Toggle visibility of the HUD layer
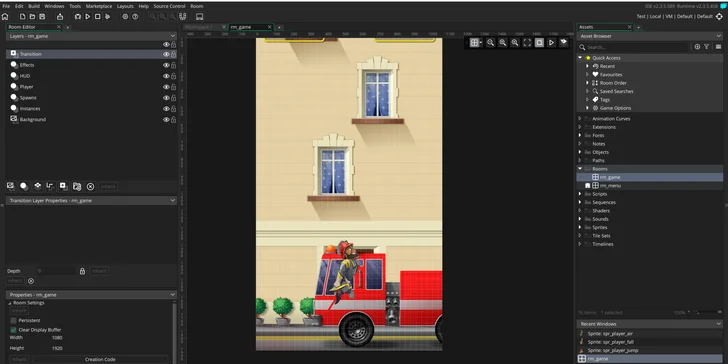This screenshot has height=364, width=728. (x=166, y=76)
